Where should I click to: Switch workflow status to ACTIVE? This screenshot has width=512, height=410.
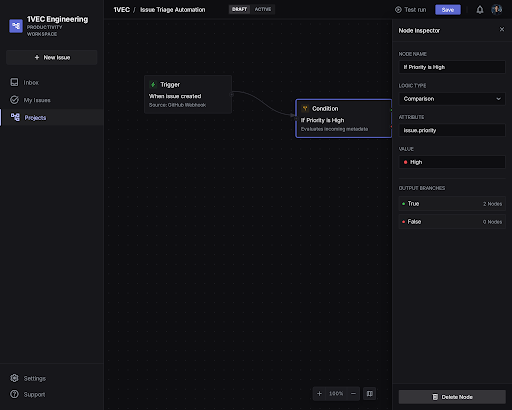[263, 9]
